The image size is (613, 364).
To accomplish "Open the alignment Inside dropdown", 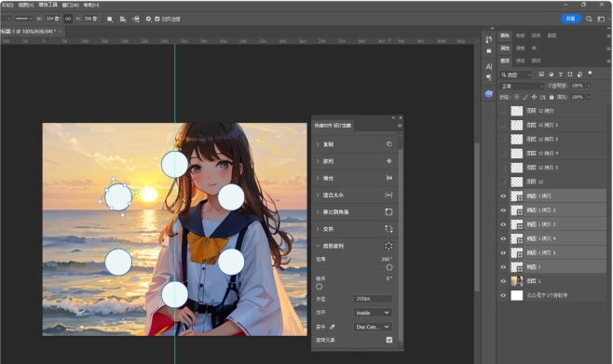I will [x=373, y=313].
